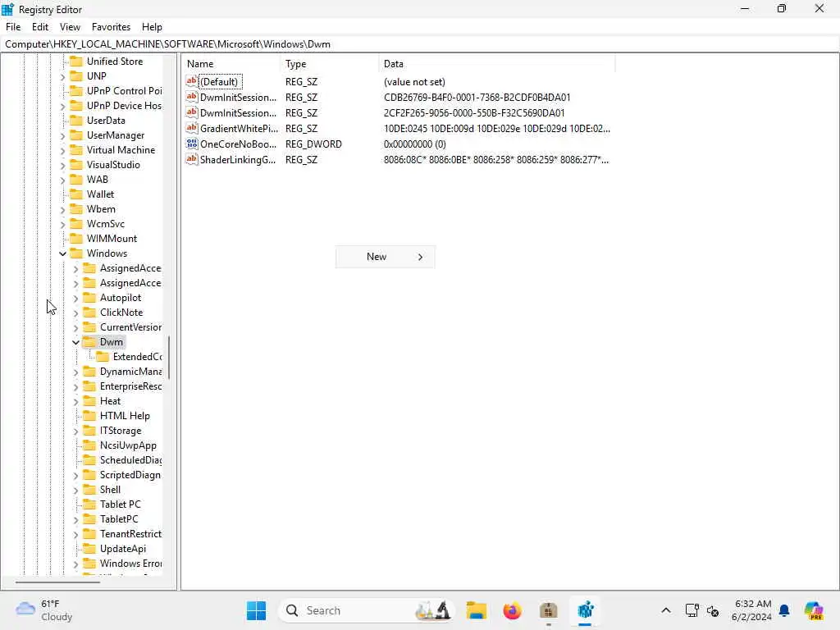Launch Firefox from the taskbar
Screen dimensions: 840x630
click(512, 610)
